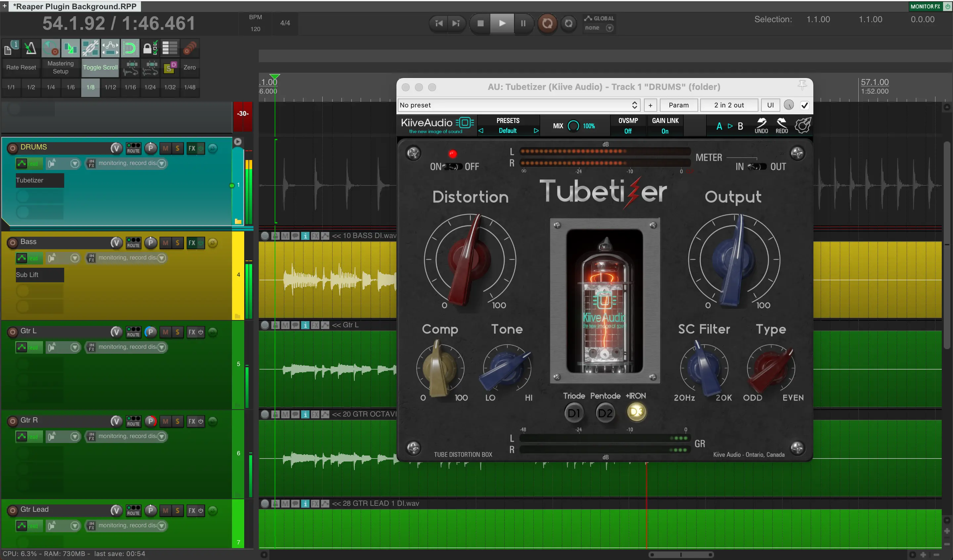Click the metronome icon in toolbar
The width and height of the screenshot is (953, 560).
click(x=30, y=48)
